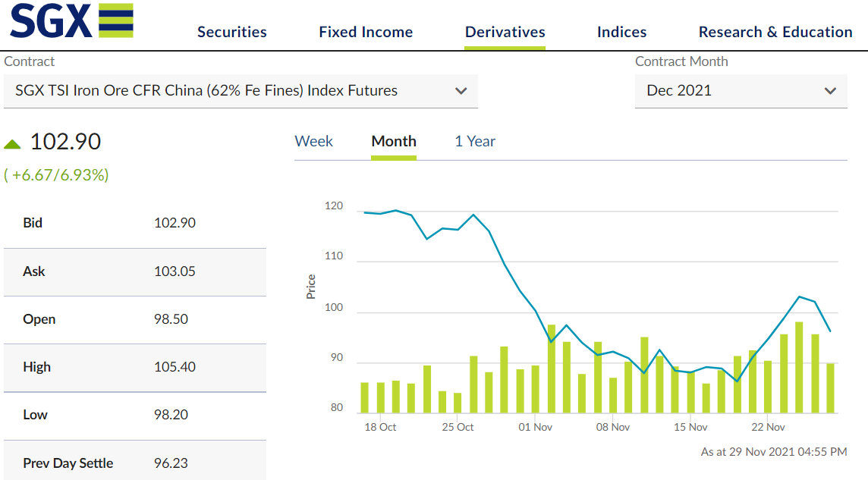Select the Derivatives menu item
Viewport: 868px width, 480px height.
click(505, 32)
